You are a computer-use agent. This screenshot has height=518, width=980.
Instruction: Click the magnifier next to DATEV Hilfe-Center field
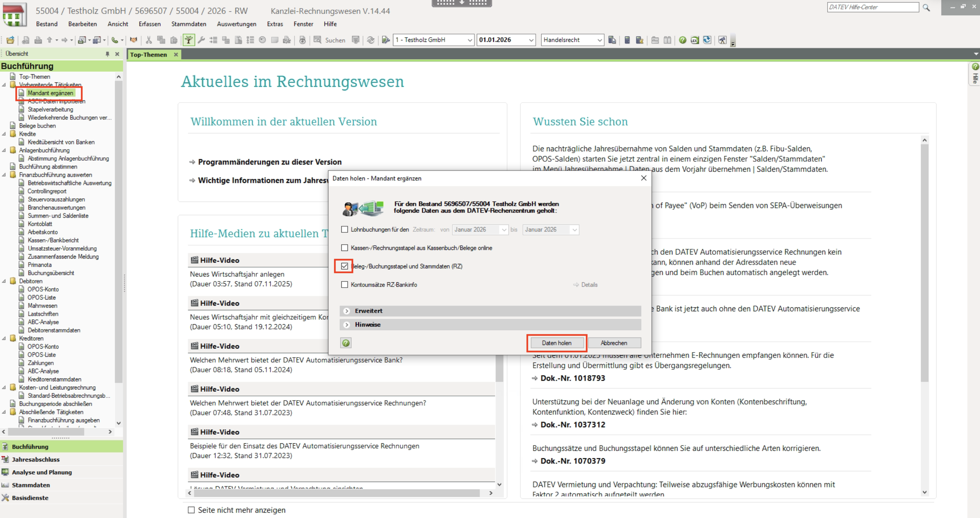(x=926, y=7)
